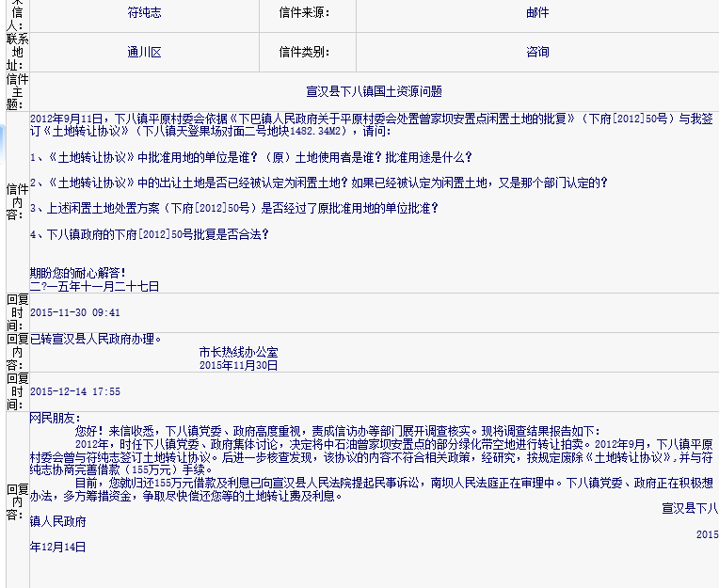Click the sender name 符纯志

[x=144, y=13]
